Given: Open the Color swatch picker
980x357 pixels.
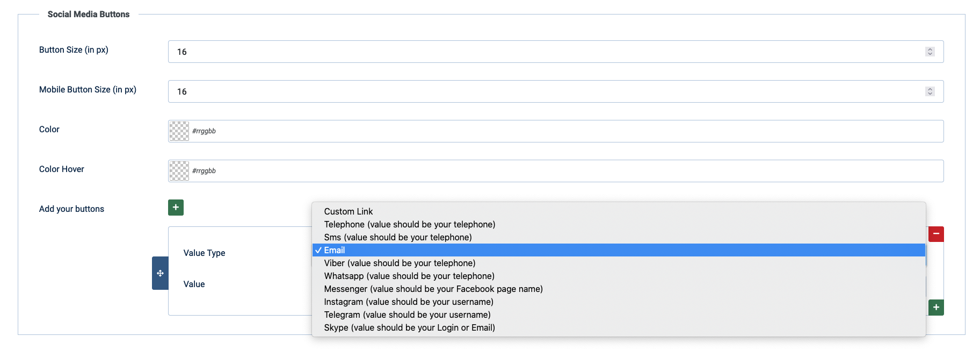Looking at the screenshot, I should [179, 131].
